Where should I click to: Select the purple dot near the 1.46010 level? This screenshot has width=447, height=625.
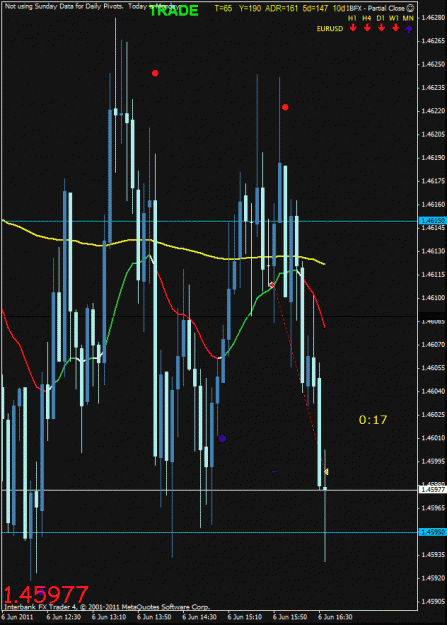pyautogui.click(x=223, y=438)
